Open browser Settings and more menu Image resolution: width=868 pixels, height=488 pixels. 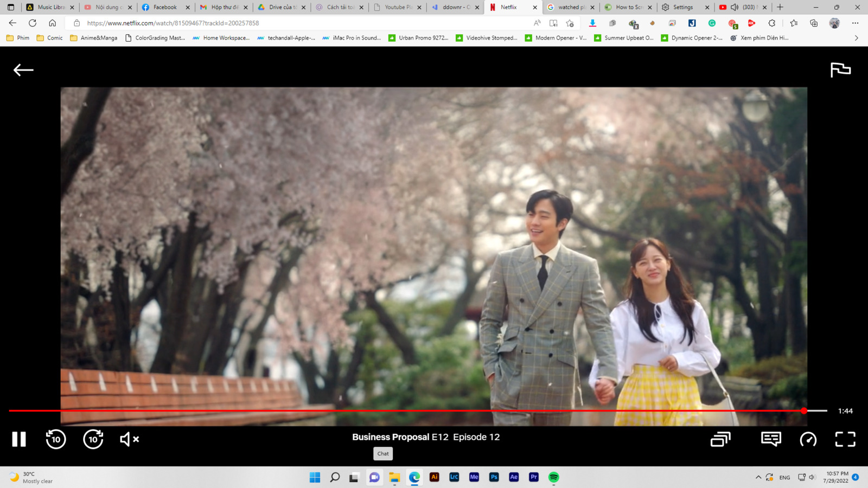point(855,23)
